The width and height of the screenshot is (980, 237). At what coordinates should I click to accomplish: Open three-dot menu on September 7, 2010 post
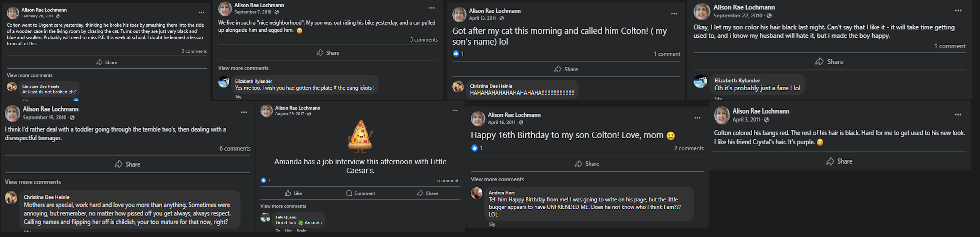(432, 8)
